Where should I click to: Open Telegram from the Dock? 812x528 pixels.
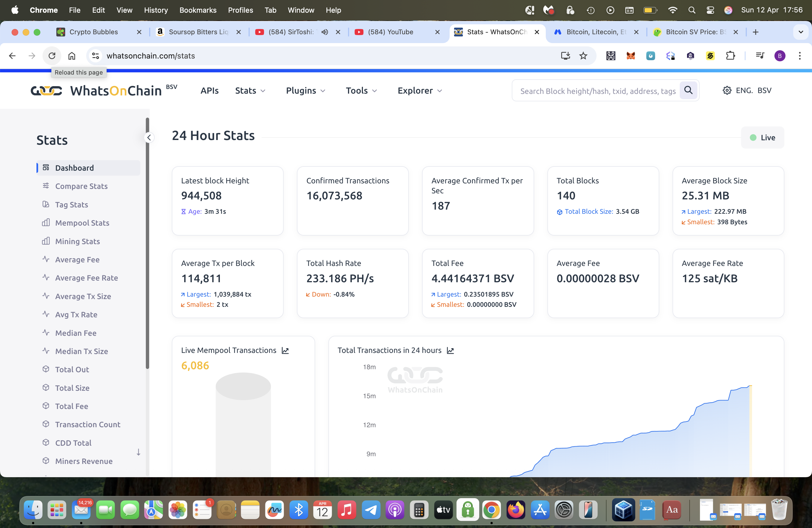tap(371, 509)
